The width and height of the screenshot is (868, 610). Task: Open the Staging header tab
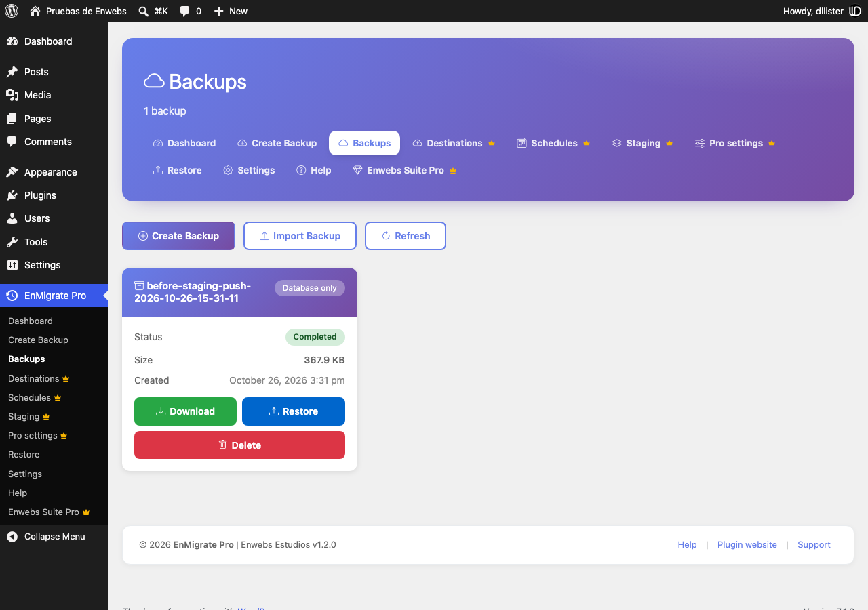point(642,143)
